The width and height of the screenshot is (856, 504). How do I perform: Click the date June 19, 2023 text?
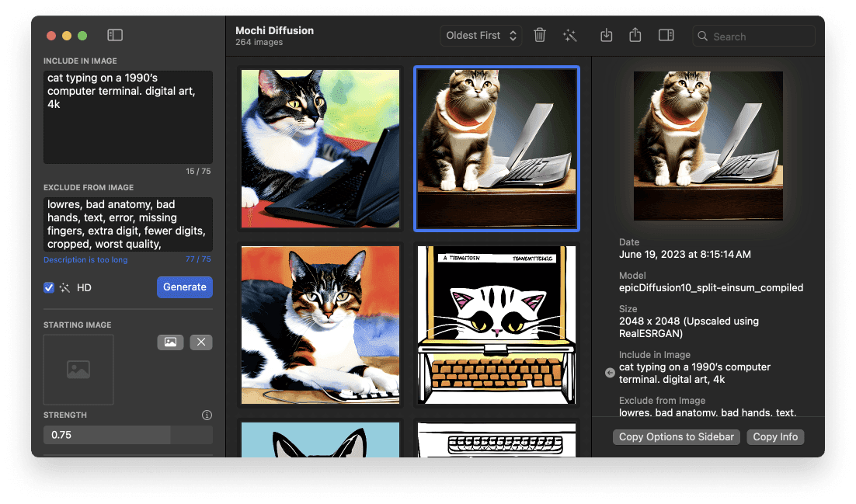pos(684,255)
